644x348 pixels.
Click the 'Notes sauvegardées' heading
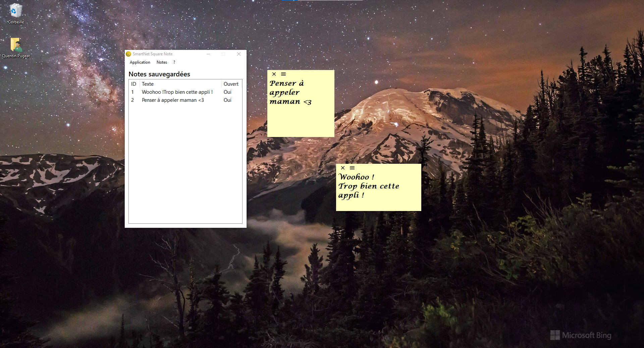[x=159, y=74]
